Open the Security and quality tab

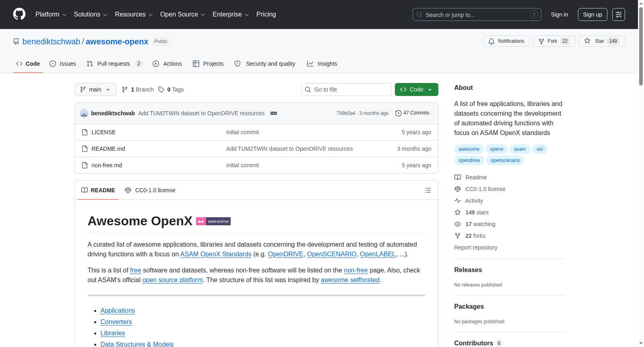(x=265, y=64)
